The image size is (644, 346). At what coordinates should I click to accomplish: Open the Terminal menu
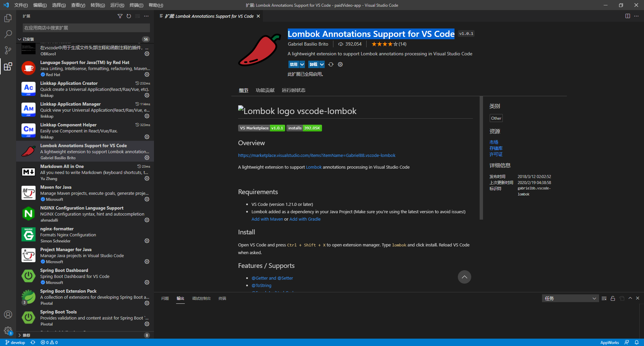click(x=137, y=5)
